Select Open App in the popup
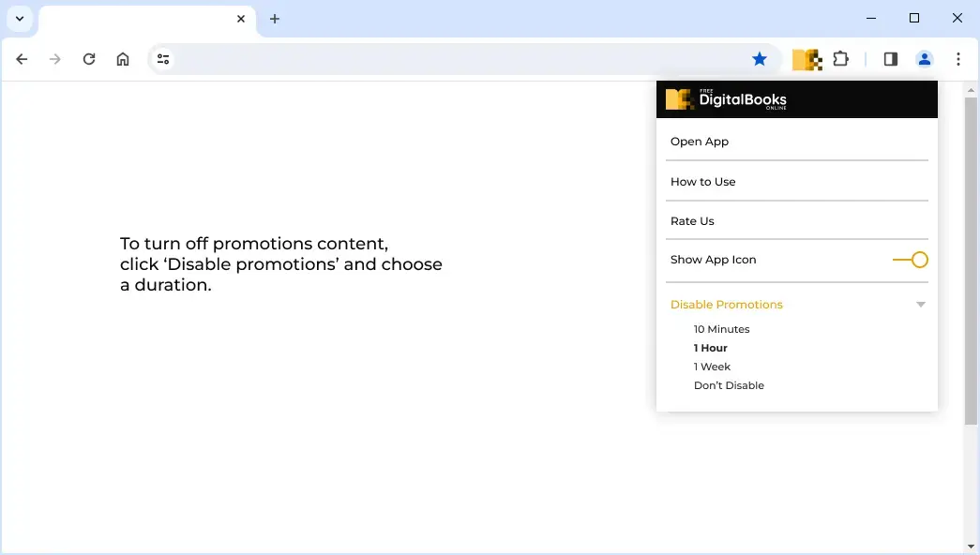 700,141
